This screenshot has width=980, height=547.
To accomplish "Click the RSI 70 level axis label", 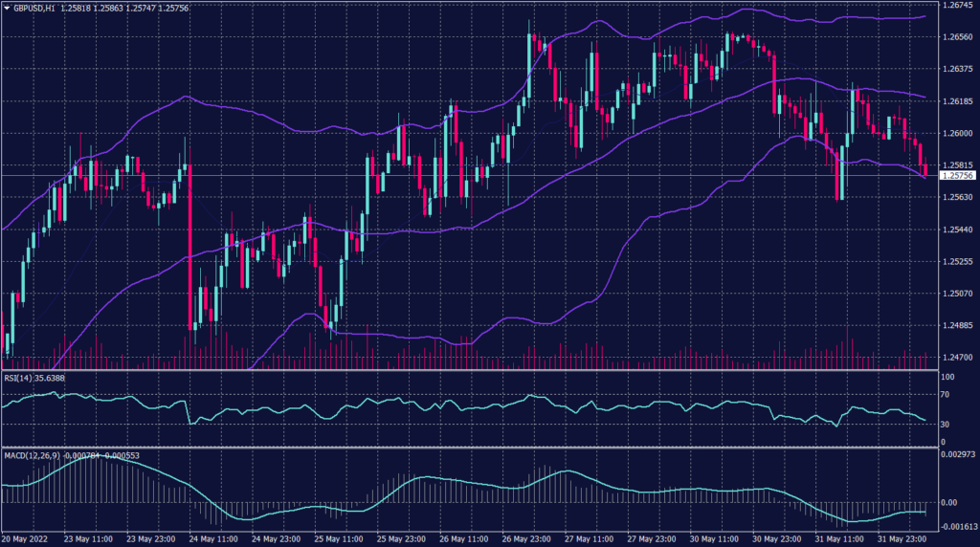I will [x=943, y=392].
